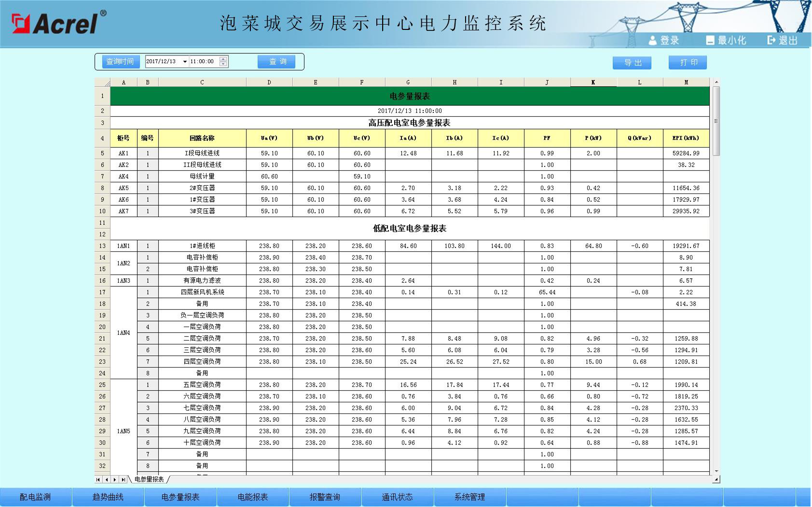Image resolution: width=812 pixels, height=507 pixels.
Task: Open the 通讯状态 menu
Action: 398,497
